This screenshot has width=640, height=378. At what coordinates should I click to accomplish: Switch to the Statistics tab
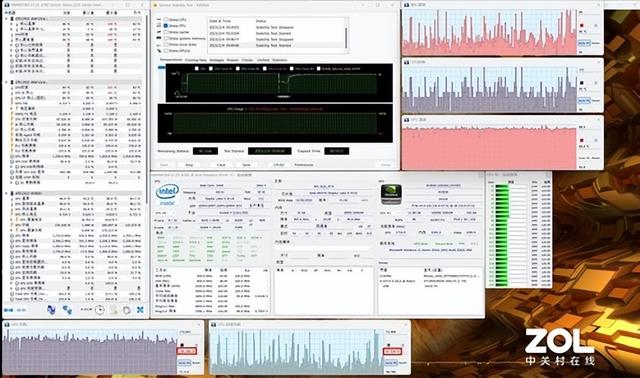(x=280, y=60)
